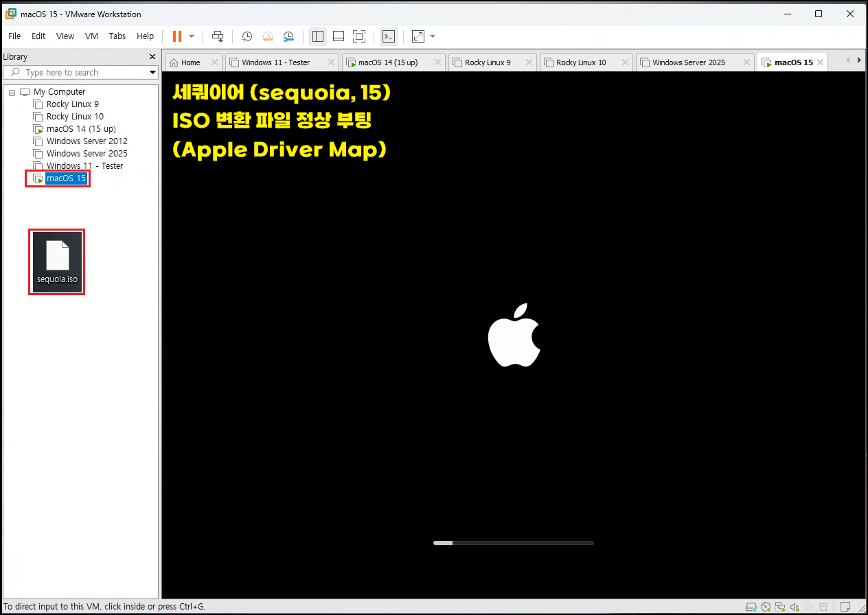Toggle the console view button

[389, 36]
